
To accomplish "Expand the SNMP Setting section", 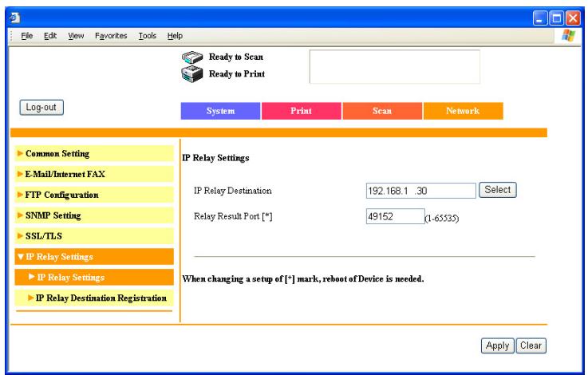I will click(x=94, y=215).
